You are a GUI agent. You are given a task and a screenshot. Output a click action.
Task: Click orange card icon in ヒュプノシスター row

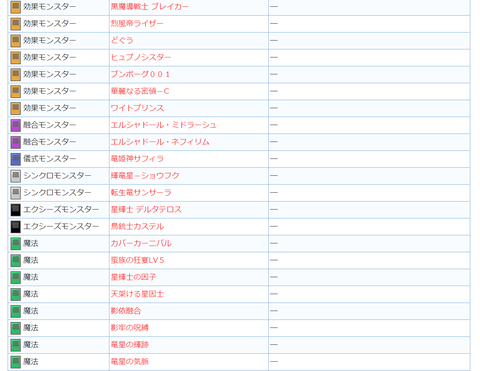click(x=15, y=58)
